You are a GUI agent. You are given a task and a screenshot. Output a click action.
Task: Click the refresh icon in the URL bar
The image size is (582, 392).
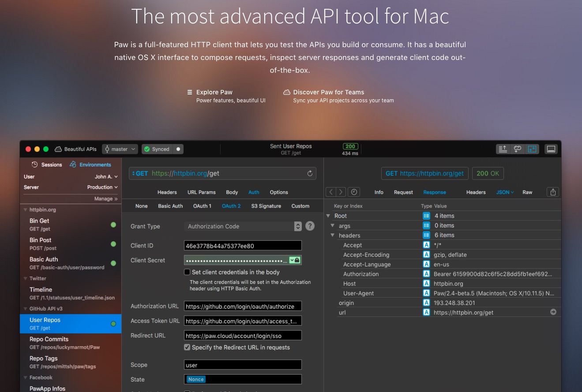[310, 174]
